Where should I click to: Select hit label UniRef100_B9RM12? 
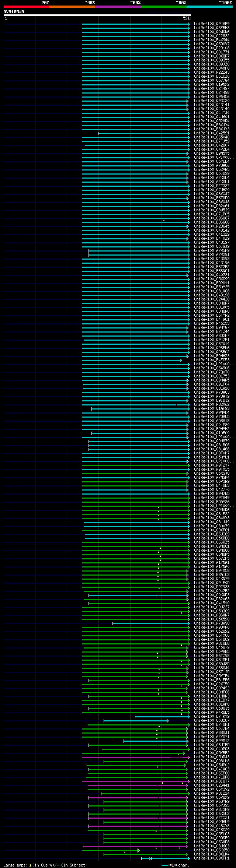point(212,741)
